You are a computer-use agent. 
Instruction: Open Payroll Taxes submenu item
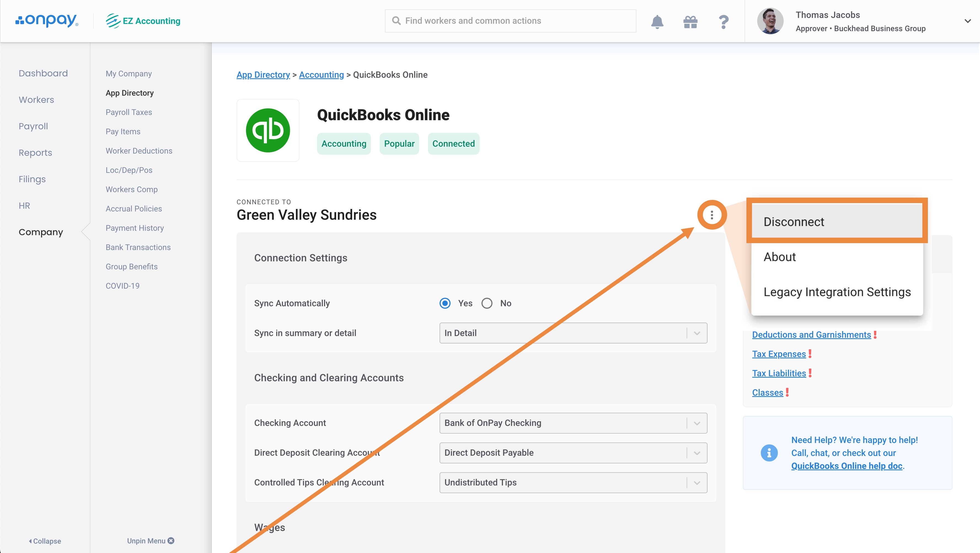pos(128,112)
